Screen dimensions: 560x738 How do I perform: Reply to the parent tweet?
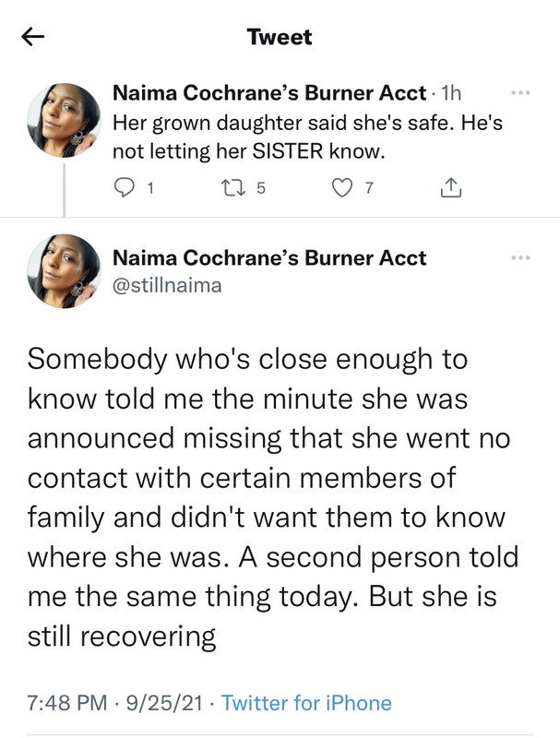coord(123,189)
